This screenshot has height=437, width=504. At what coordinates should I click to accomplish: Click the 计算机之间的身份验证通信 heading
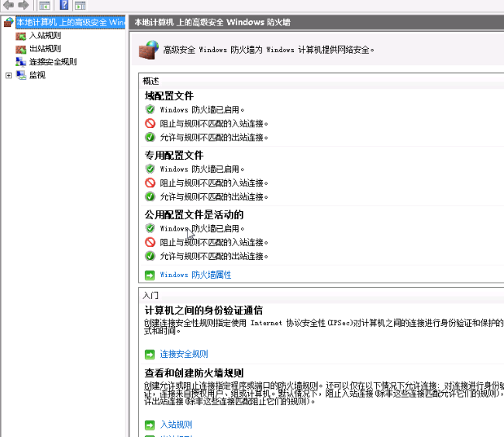(x=203, y=310)
